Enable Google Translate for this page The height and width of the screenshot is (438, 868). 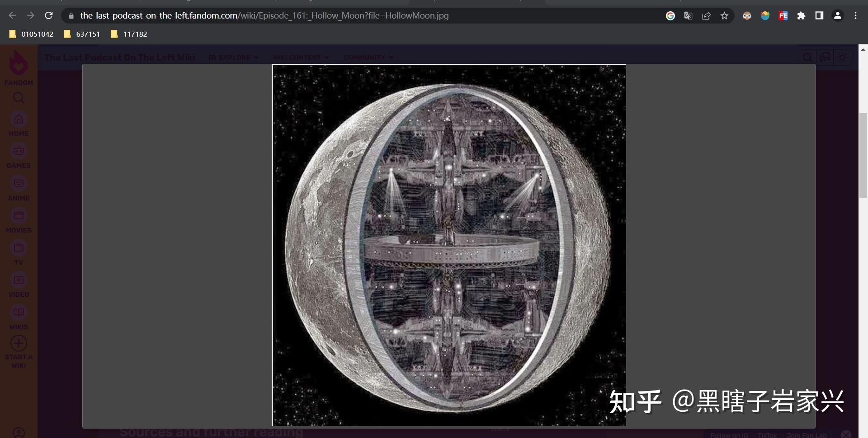click(x=688, y=15)
